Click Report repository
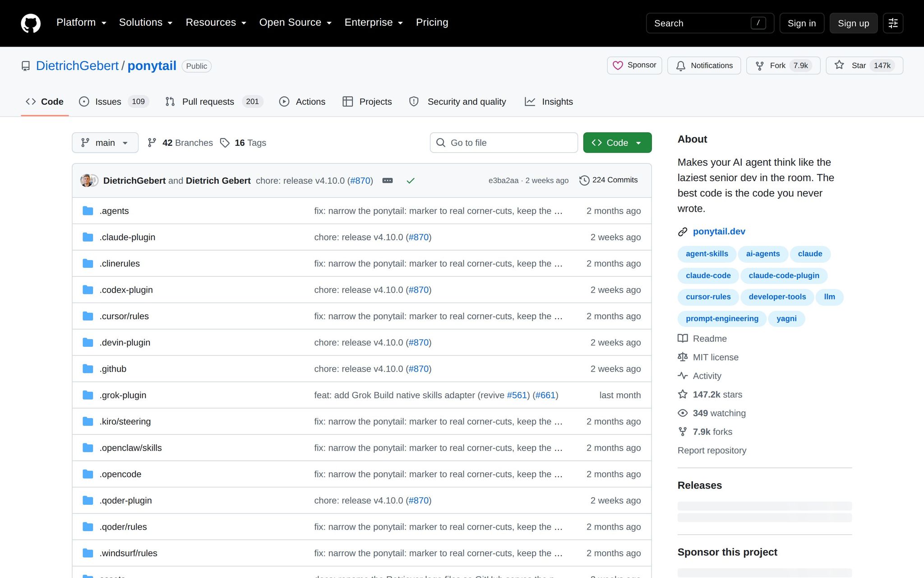Viewport: 924px width, 578px height. 712,451
